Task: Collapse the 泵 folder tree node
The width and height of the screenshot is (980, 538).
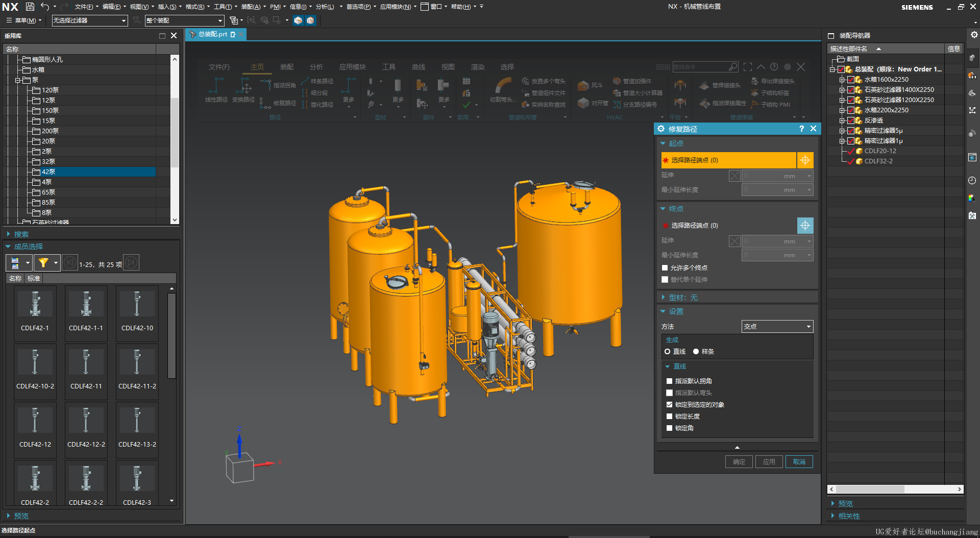Action: point(17,80)
